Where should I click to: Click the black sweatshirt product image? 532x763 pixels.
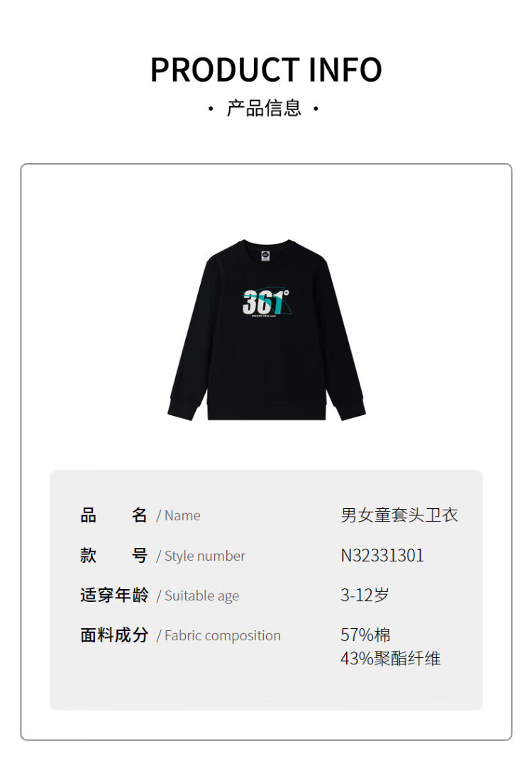click(x=267, y=330)
